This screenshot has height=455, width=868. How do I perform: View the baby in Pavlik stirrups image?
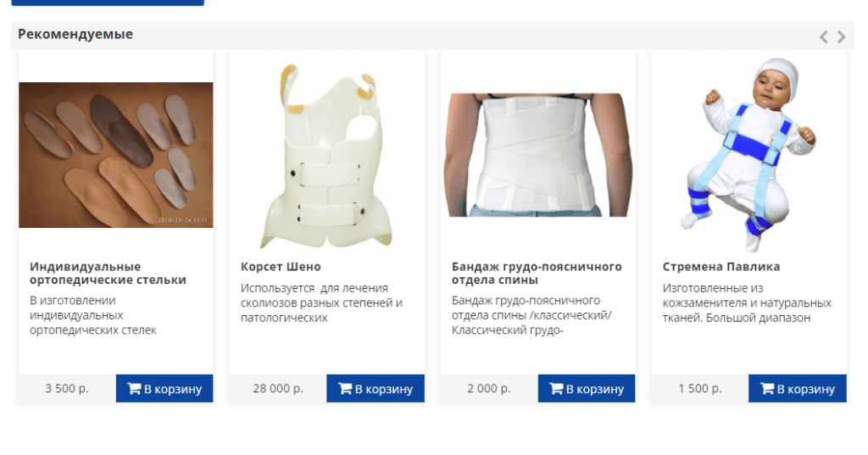point(749,155)
